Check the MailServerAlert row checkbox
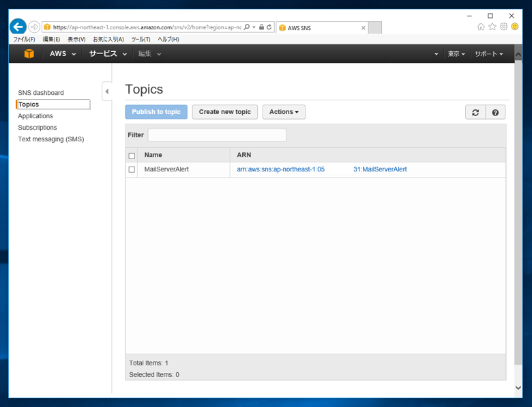The image size is (532, 407). click(132, 169)
